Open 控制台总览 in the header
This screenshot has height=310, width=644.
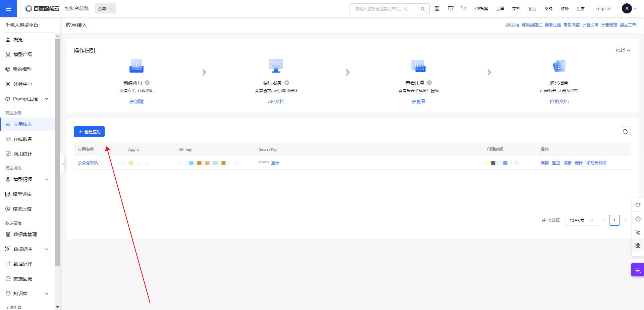77,8
